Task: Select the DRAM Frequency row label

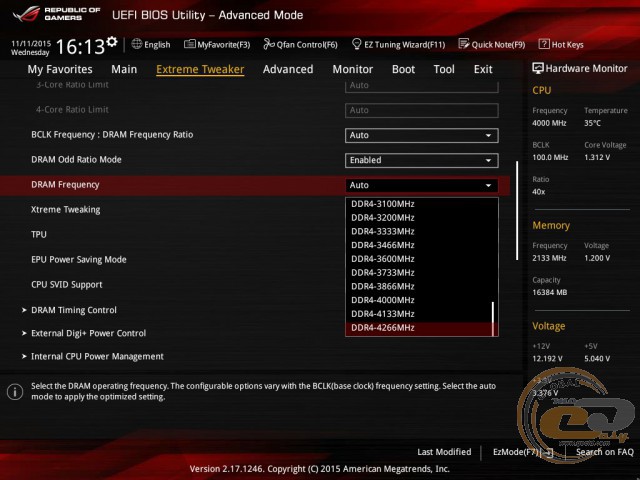Action: coord(65,185)
